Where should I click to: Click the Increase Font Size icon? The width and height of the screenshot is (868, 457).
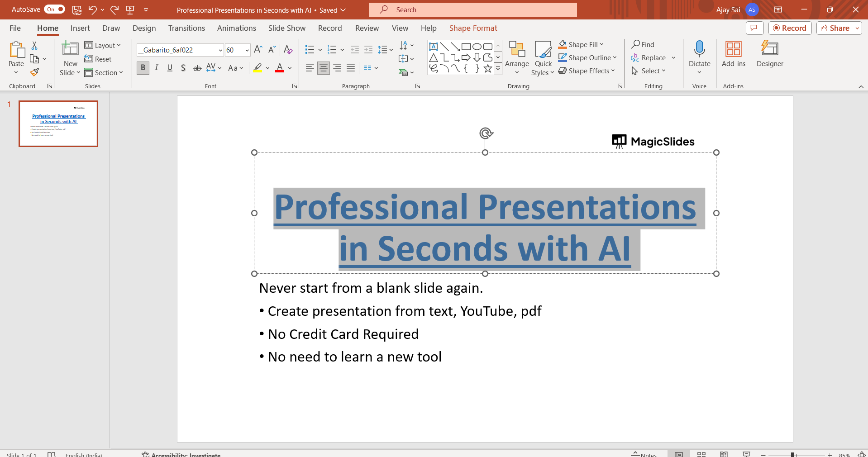click(x=258, y=50)
